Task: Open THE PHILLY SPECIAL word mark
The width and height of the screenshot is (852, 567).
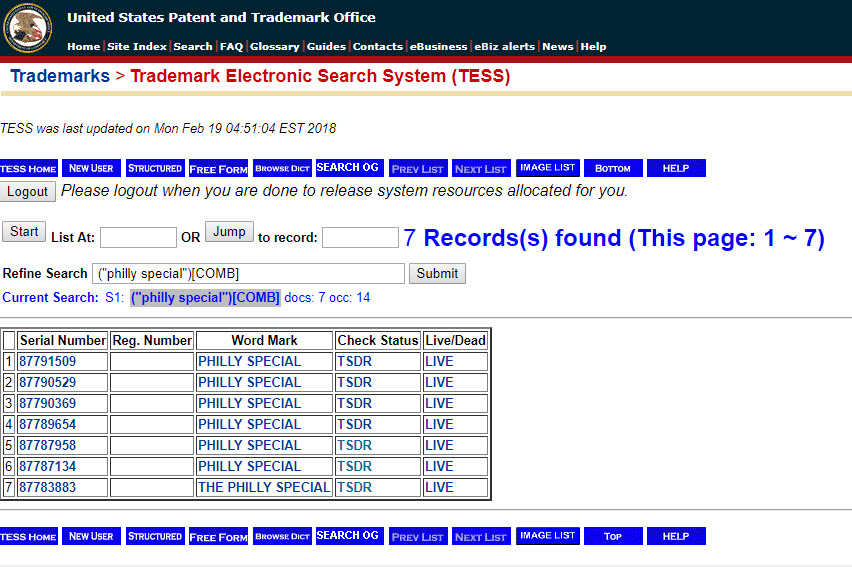Action: pyautogui.click(x=263, y=487)
